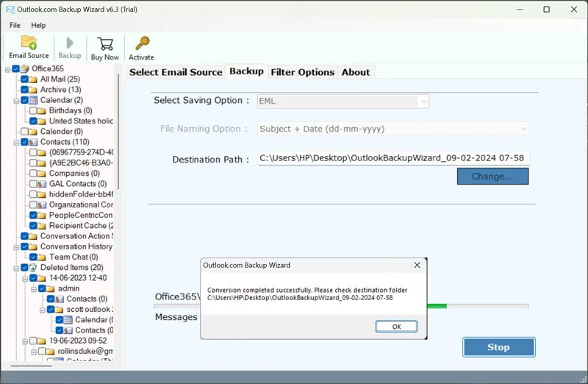
Task: Click the Activate key icon
Action: 141,43
